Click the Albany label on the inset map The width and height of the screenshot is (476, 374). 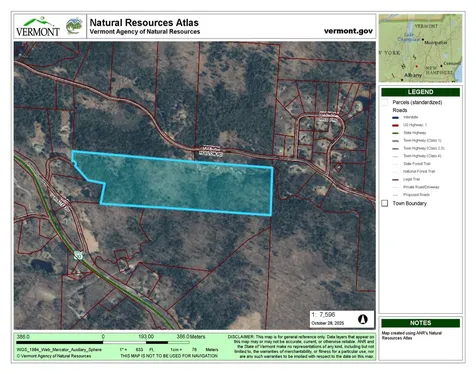[413, 75]
